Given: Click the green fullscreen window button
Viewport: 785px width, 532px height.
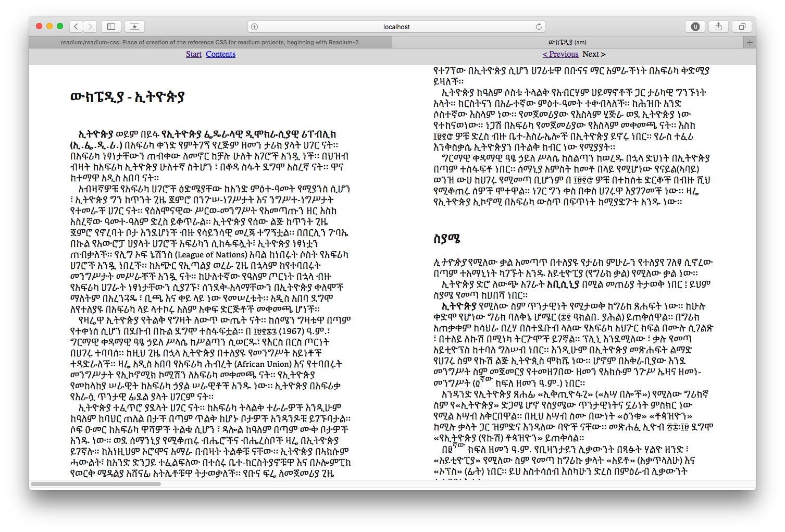Looking at the screenshot, I should (60, 26).
